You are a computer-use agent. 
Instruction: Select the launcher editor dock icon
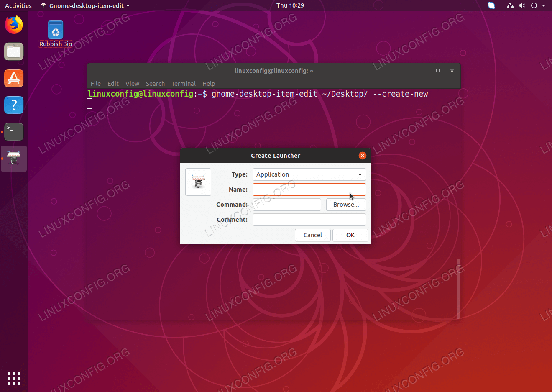(14, 159)
